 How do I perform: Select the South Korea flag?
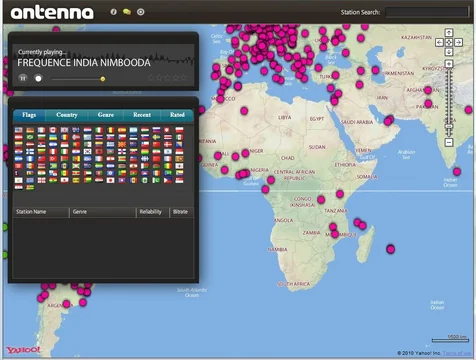88,151
